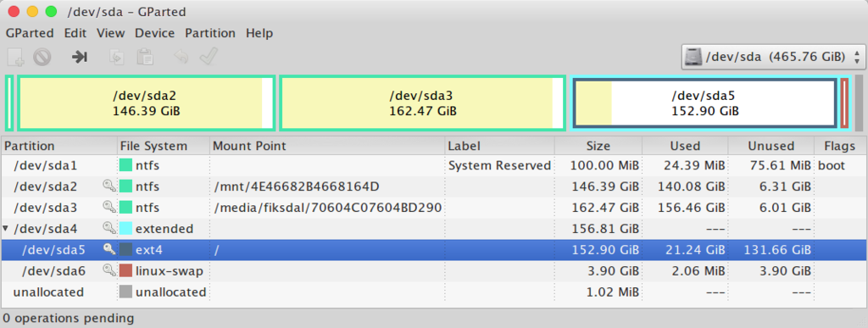Sort by the Size column header
The width and height of the screenshot is (868, 328).
click(598, 146)
